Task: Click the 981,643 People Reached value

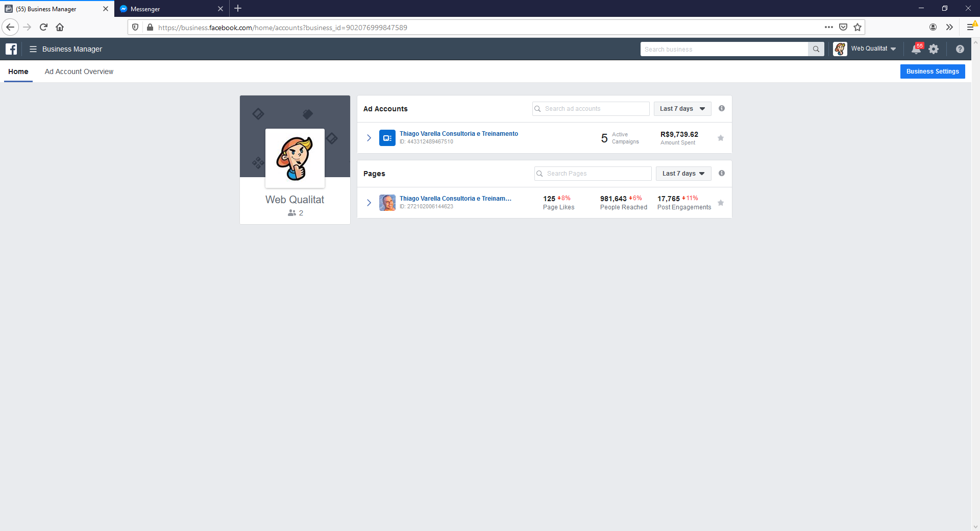Action: tap(614, 199)
